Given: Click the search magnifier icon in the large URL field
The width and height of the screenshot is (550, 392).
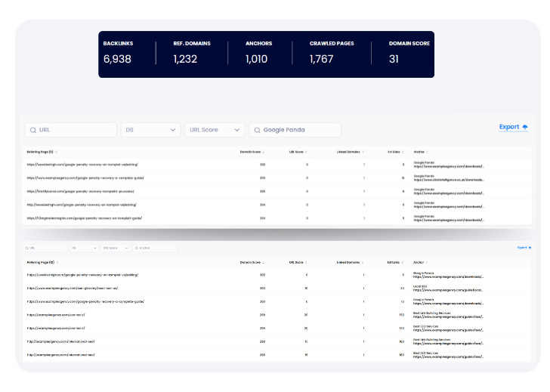Looking at the screenshot, I should click(x=32, y=130).
